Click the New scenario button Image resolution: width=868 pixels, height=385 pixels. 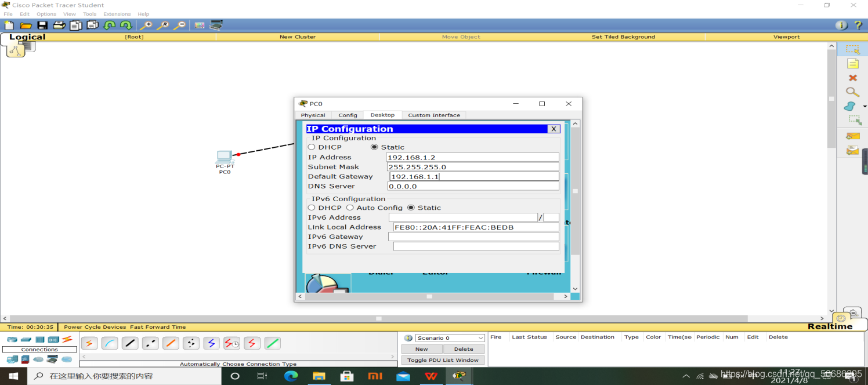pyautogui.click(x=422, y=349)
